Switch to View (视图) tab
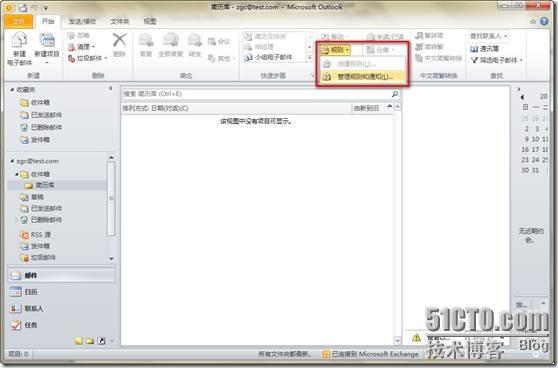 [150, 21]
